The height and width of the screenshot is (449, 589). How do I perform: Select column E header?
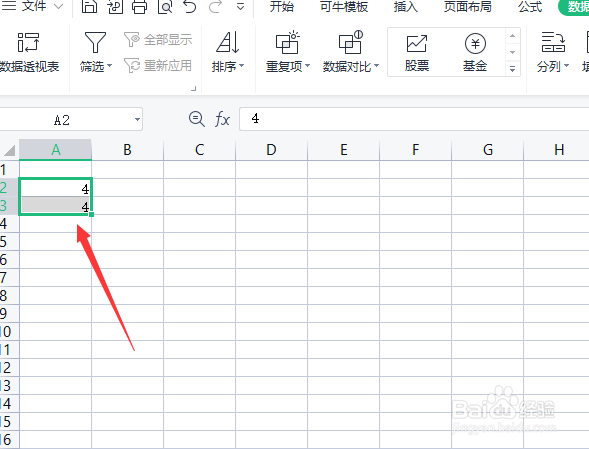tap(343, 150)
